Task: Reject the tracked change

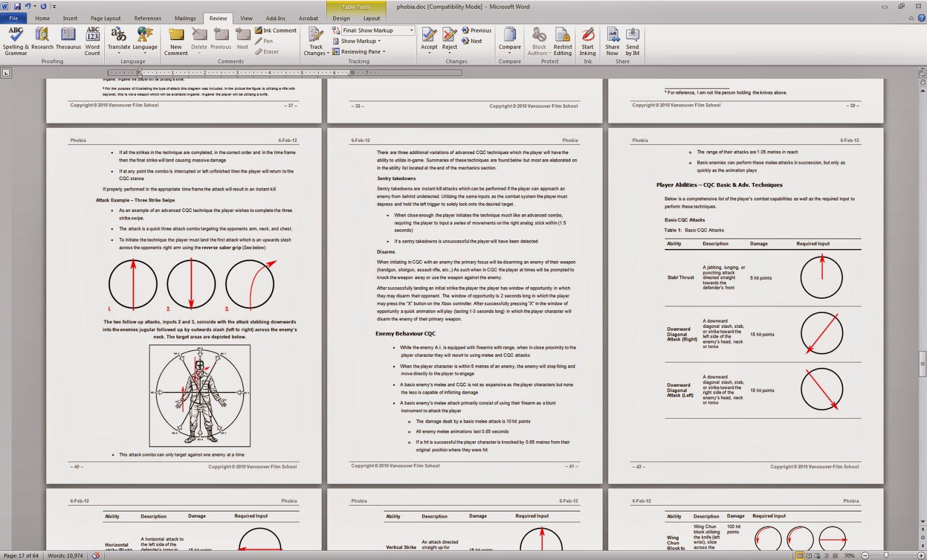Action: pyautogui.click(x=450, y=37)
